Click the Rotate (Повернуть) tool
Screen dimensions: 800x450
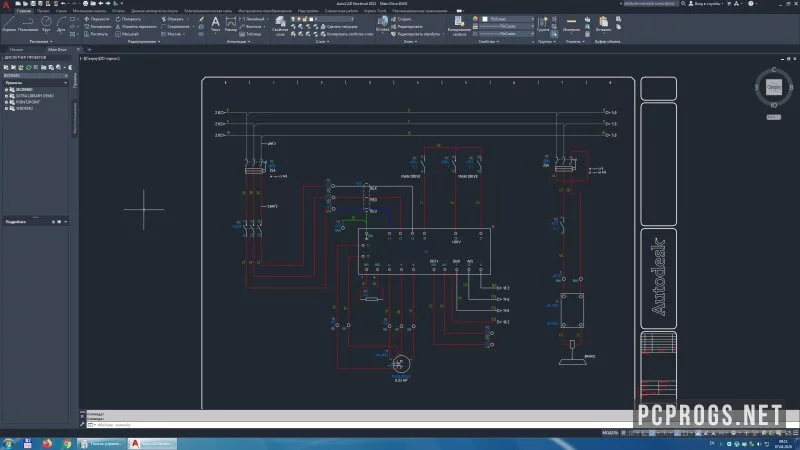[x=128, y=19]
